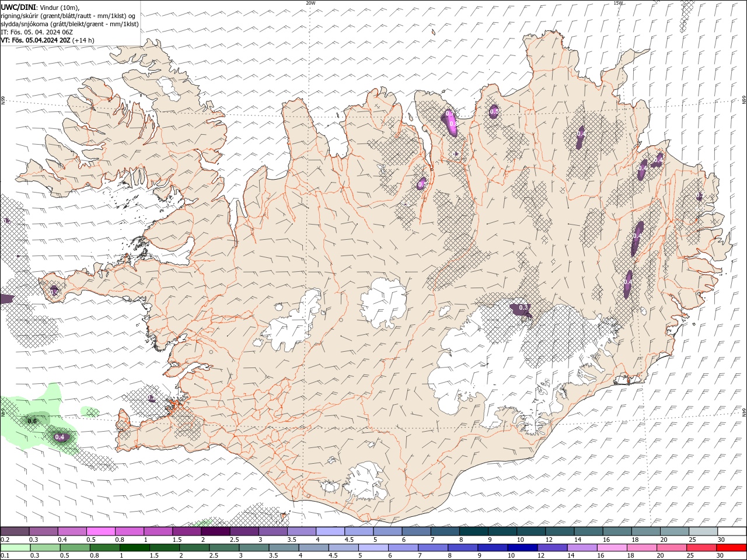
Task: Click the 16 light pink swatch in the lower rain bar
Action: point(611,548)
